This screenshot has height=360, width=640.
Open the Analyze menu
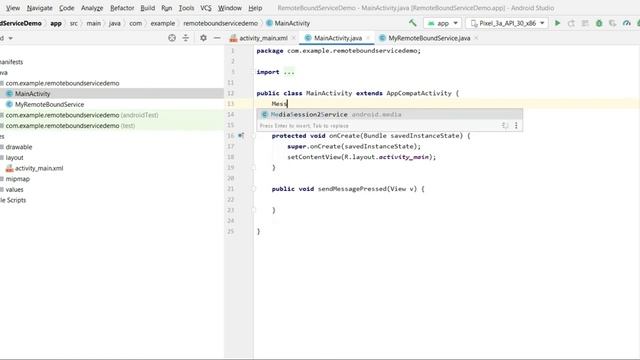tap(92, 8)
